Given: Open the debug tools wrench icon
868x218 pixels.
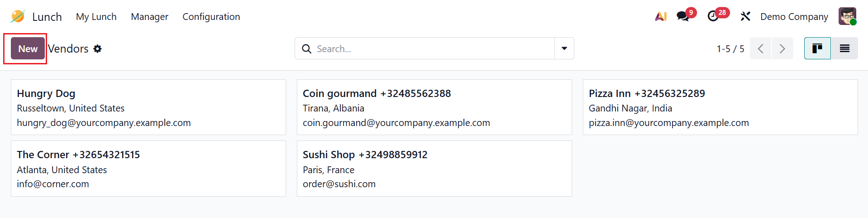Looking at the screenshot, I should click(x=745, y=16).
